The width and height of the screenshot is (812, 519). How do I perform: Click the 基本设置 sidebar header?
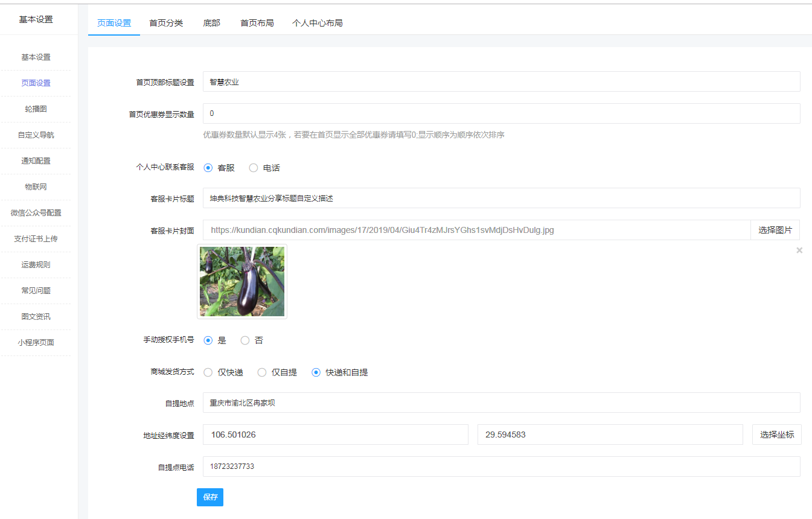36,19
